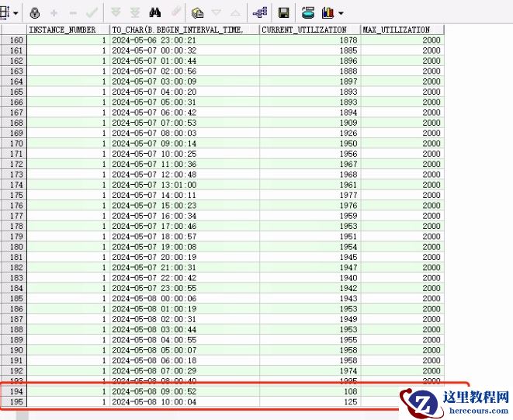Click instance number cell in row 165

tap(68, 92)
